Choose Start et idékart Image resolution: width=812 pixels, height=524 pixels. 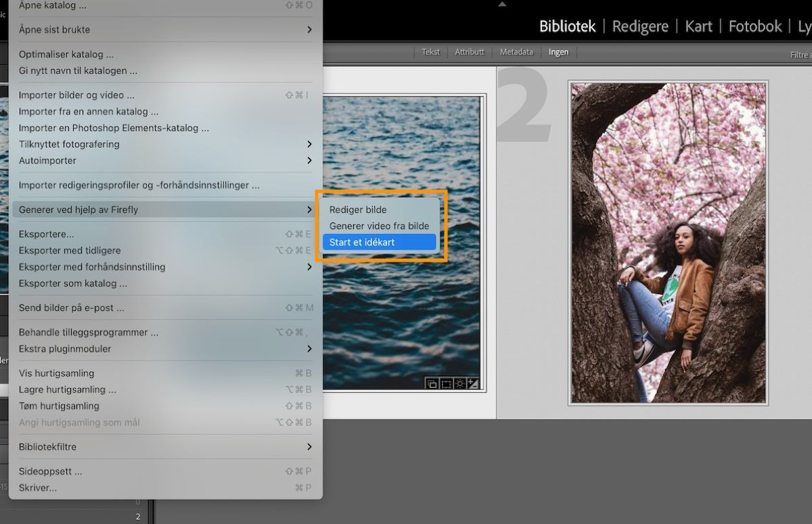tap(379, 242)
